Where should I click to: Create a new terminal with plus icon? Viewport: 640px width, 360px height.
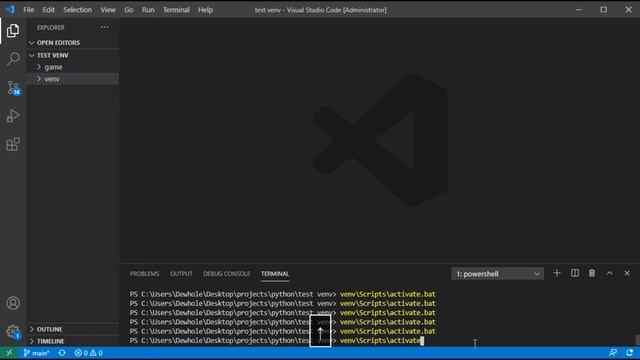557,273
